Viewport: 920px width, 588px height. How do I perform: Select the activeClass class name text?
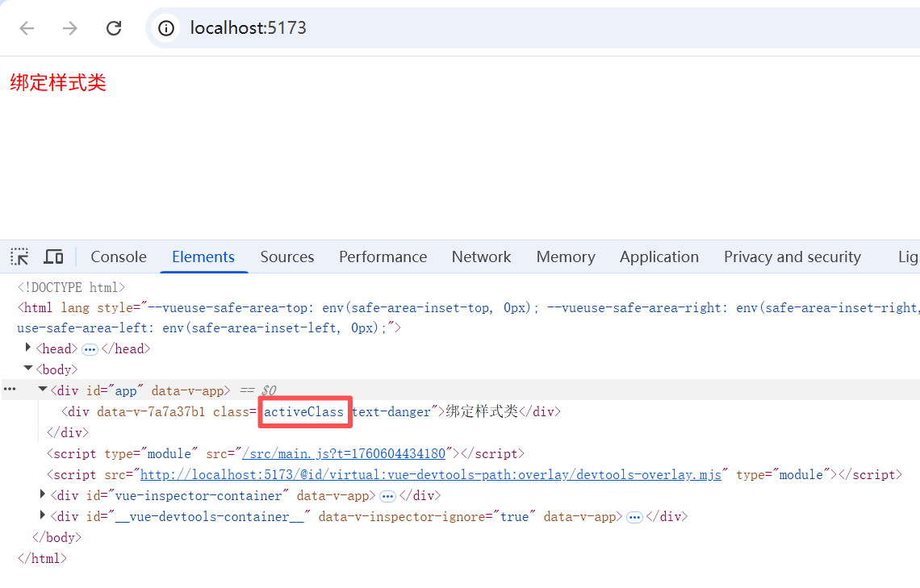(x=304, y=412)
